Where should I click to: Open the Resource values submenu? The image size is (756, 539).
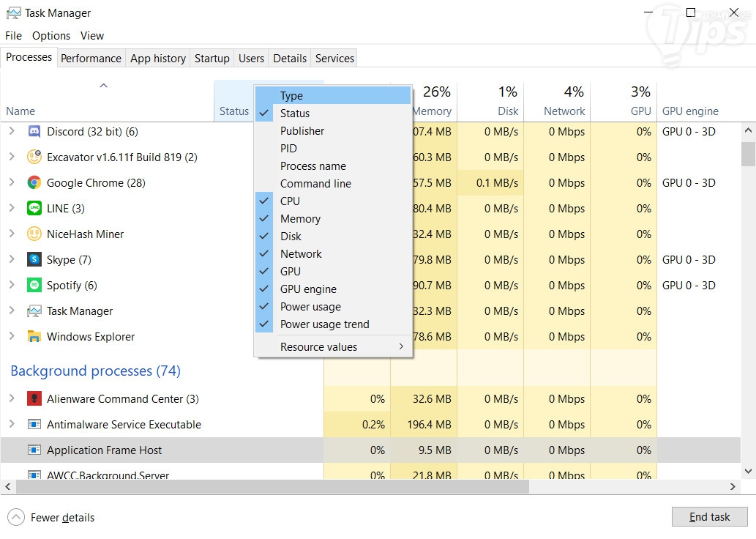tap(333, 347)
